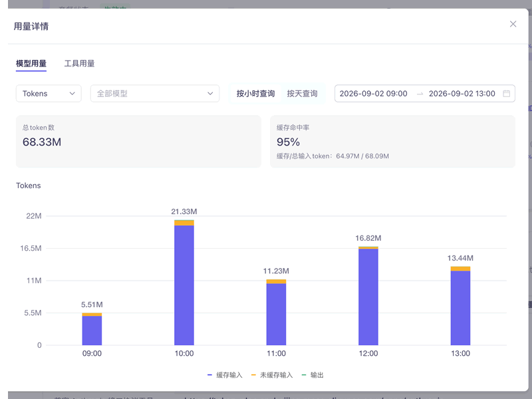Click the 总token数 card label

pyautogui.click(x=39, y=128)
